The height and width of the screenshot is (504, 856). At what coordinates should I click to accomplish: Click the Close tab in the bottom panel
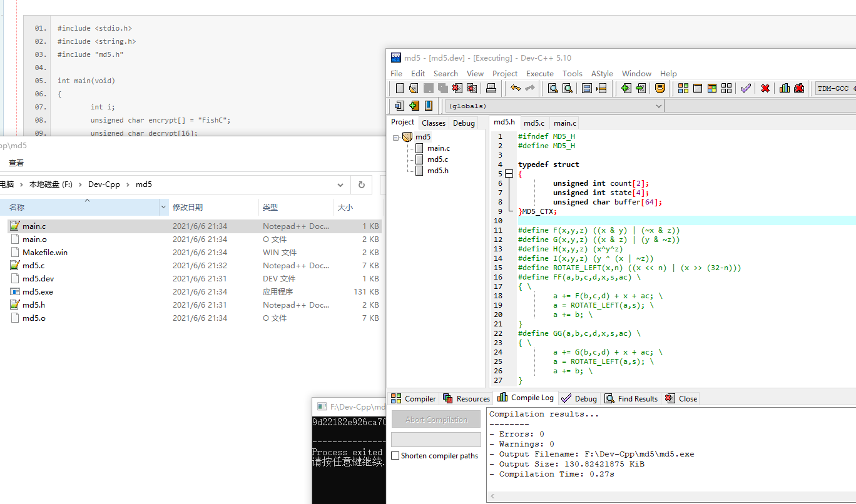[x=681, y=398]
